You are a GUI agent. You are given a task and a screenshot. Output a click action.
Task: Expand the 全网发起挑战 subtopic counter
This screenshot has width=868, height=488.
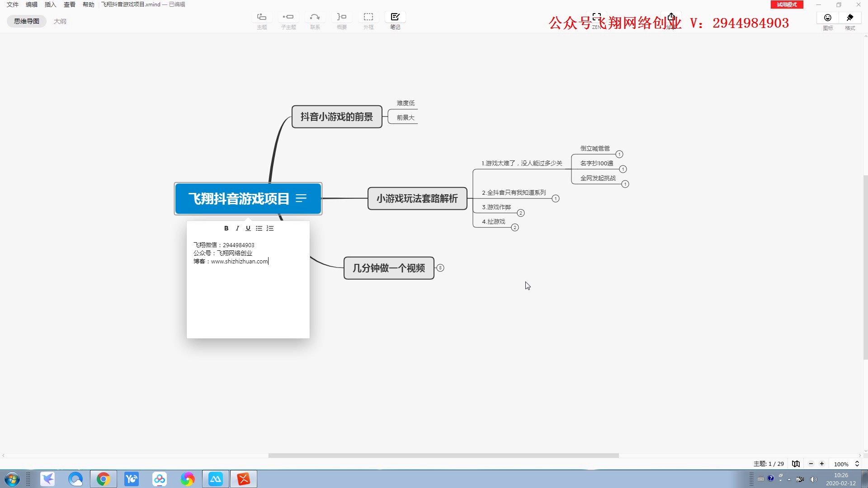click(x=625, y=184)
